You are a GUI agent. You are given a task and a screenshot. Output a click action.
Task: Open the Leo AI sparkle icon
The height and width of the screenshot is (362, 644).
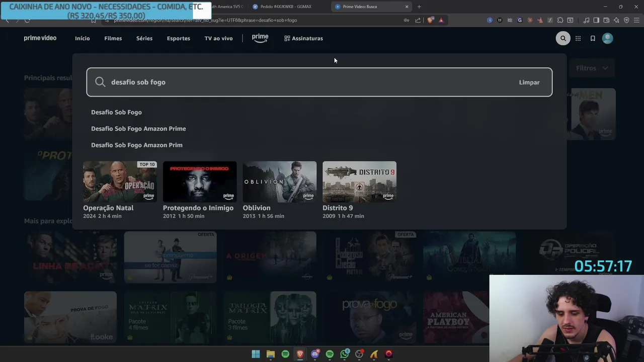coord(616,20)
